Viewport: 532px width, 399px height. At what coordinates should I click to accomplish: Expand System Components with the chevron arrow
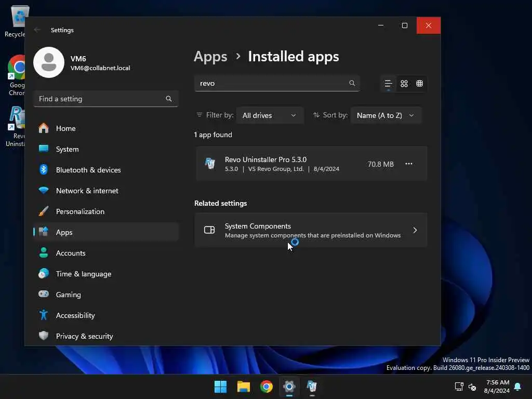point(415,230)
